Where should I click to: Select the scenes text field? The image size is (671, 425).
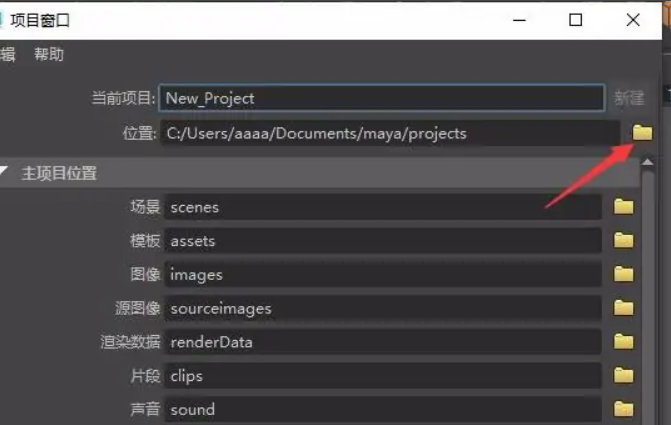(382, 207)
